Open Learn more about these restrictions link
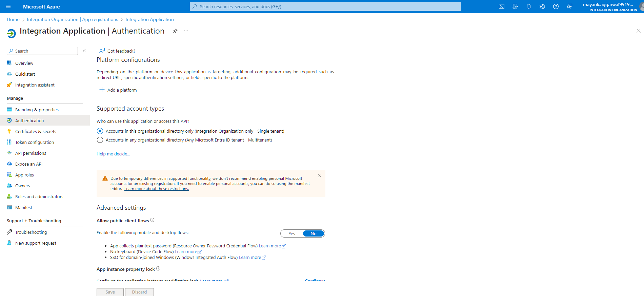 157,189
